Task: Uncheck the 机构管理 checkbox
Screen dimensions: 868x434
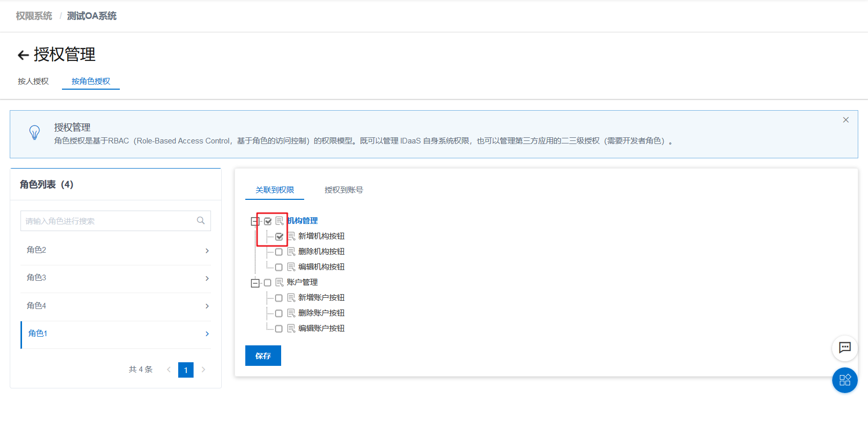Action: [x=268, y=221]
